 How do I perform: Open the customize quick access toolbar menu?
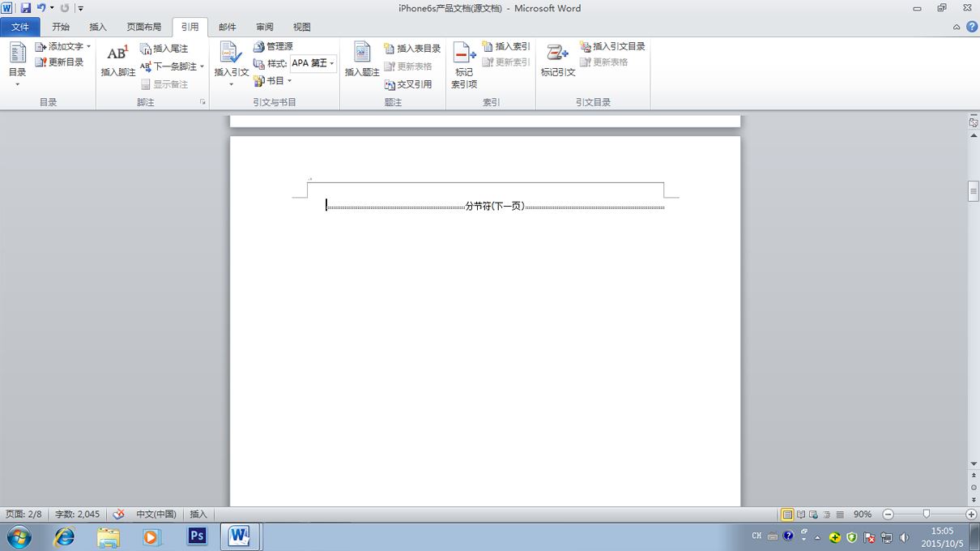click(81, 9)
